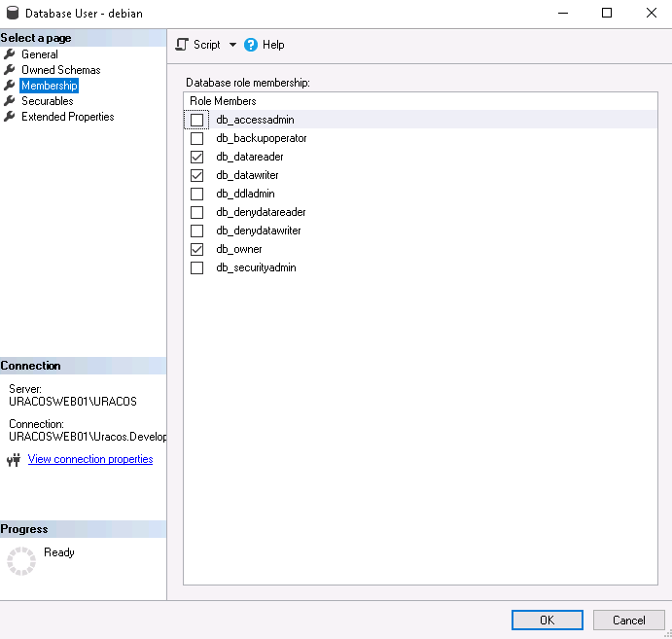672x639 pixels.
Task: Uncheck the db_datareader role
Action: (x=197, y=157)
